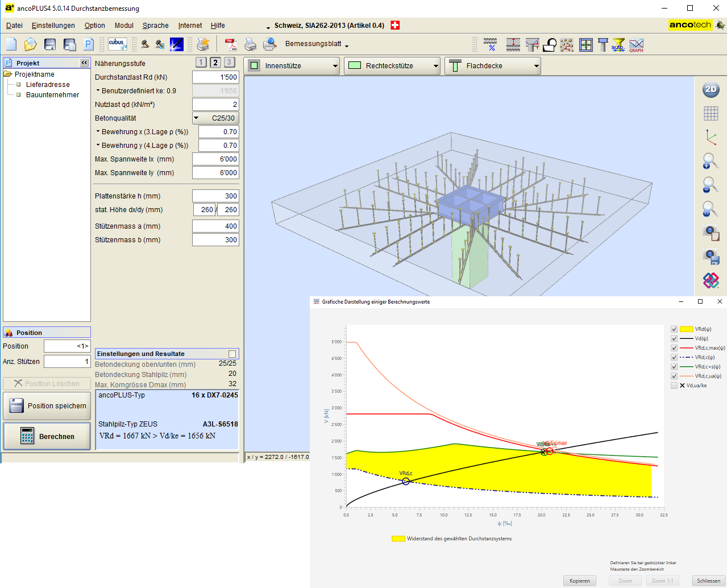Click the GRAPH toolbar icon
The height and width of the screenshot is (588, 727).
(636, 45)
